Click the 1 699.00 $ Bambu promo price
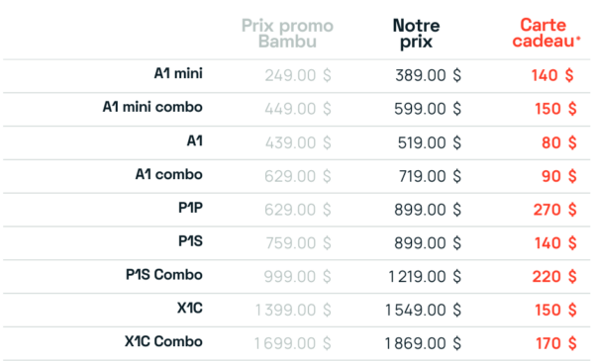The height and width of the screenshot is (364, 594). [x=293, y=343]
